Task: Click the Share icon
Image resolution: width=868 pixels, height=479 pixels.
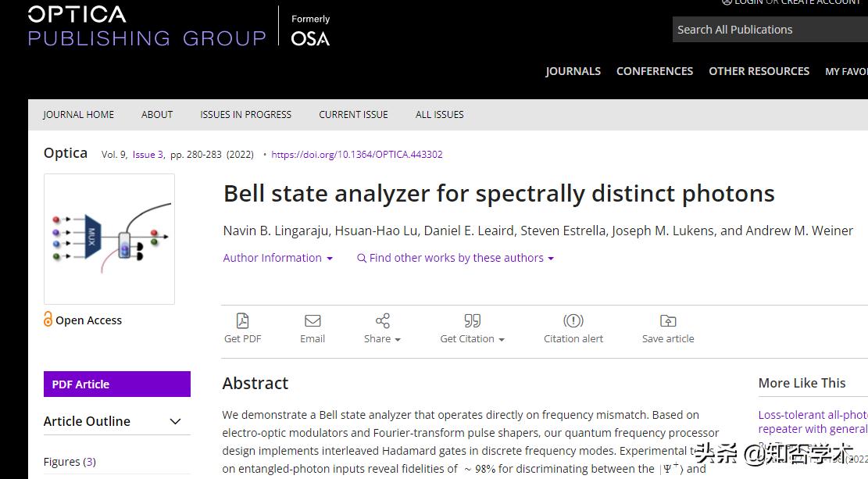Action: [382, 321]
